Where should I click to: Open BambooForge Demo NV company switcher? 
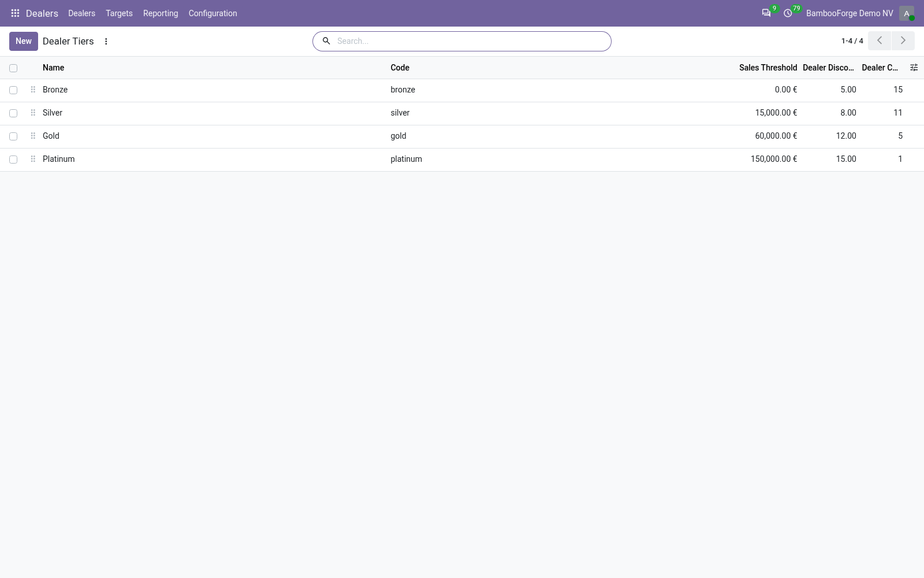tap(850, 13)
